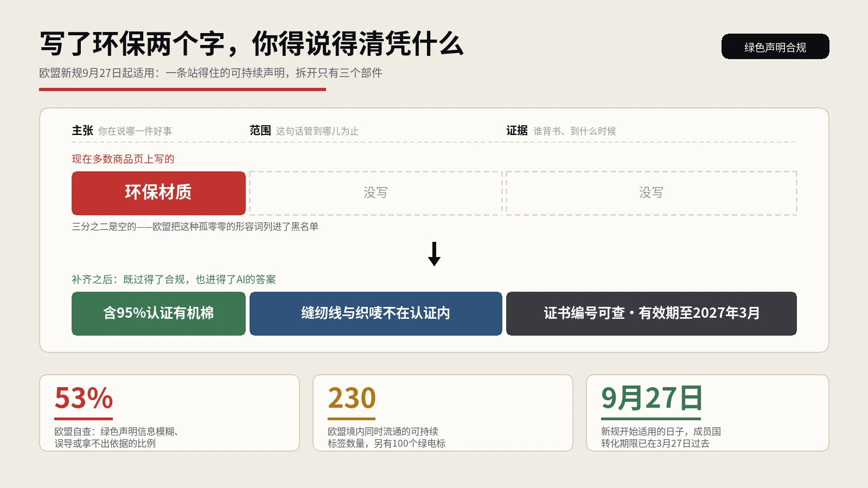Select the green label starting with 补齐之后
Screen dimensions: 868x488
pyautogui.click(x=174, y=279)
